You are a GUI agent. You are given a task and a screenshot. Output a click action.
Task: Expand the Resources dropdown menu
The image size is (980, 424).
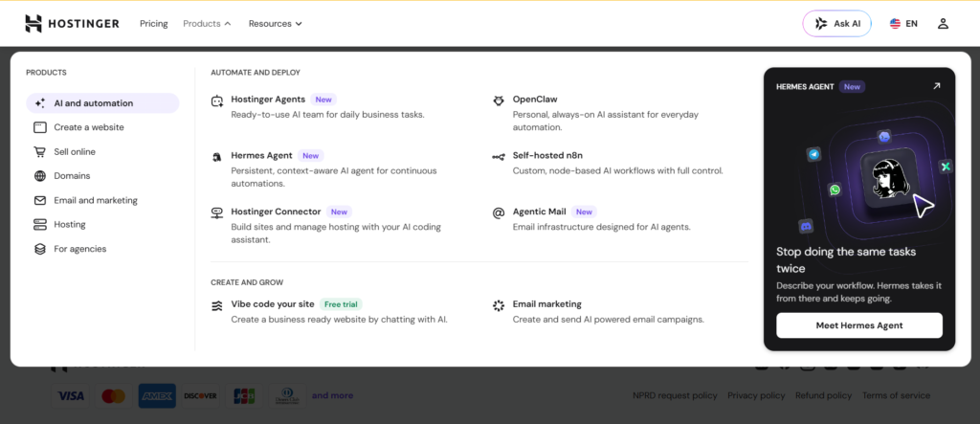(275, 24)
